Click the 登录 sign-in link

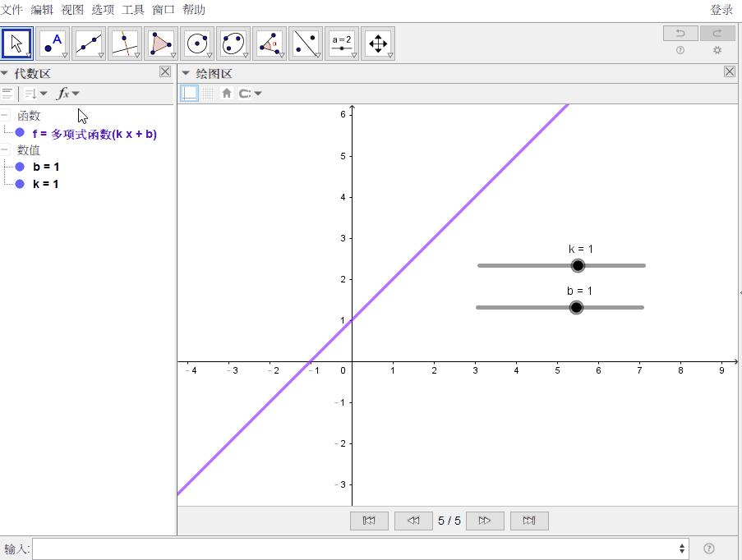[x=721, y=10]
